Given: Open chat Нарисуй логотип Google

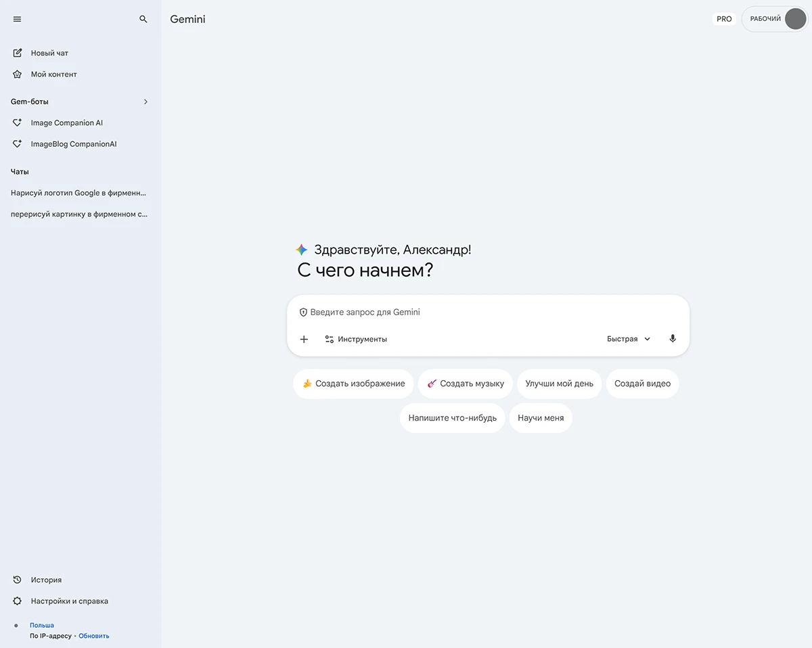Looking at the screenshot, I should 78,193.
